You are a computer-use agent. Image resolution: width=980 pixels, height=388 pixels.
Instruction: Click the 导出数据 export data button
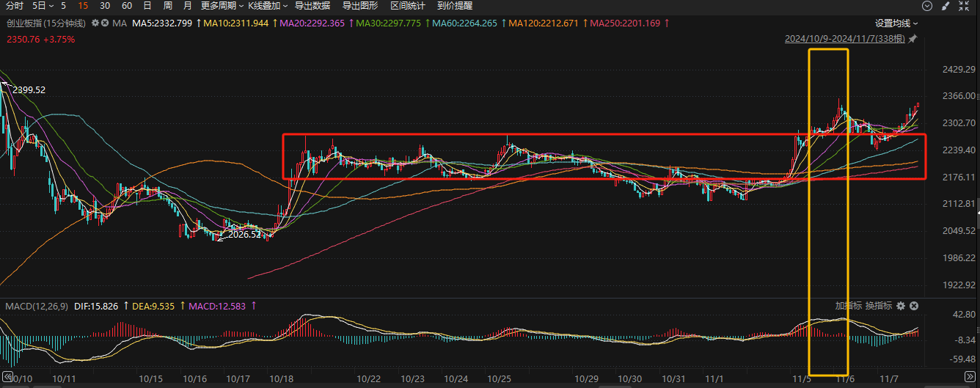coord(312,6)
